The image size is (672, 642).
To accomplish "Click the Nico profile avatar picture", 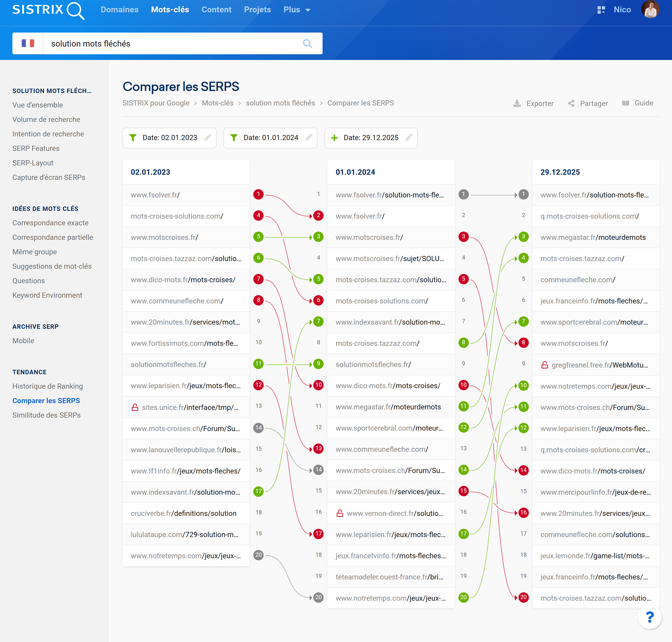I will tap(650, 10).
